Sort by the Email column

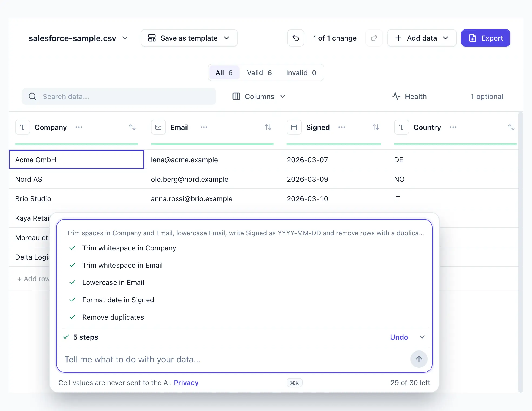(x=268, y=127)
